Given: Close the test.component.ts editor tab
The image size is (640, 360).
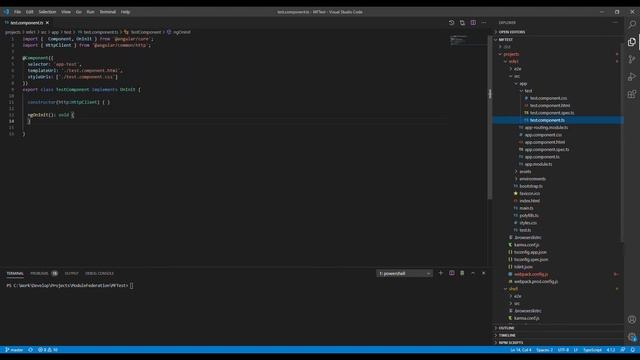Looking at the screenshot, I should point(47,23).
